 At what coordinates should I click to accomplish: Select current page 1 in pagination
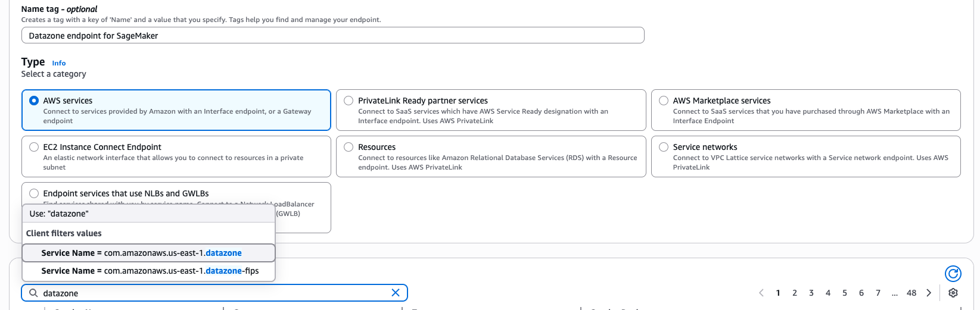click(x=778, y=293)
